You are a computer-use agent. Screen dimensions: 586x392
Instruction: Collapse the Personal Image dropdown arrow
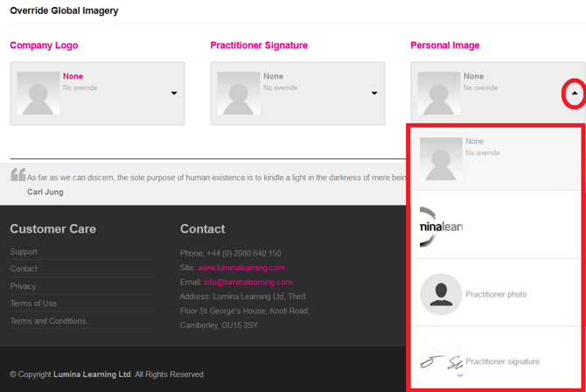point(574,93)
